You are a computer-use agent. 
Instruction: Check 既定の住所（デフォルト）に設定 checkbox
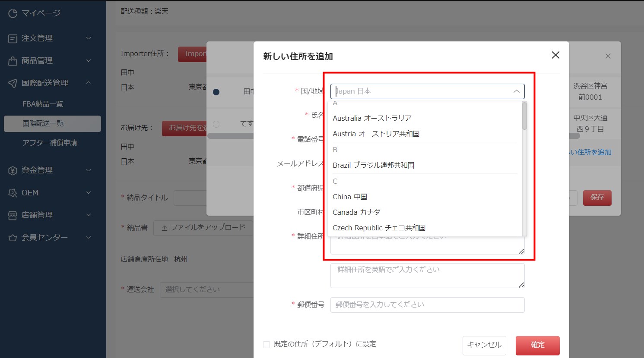click(266, 344)
